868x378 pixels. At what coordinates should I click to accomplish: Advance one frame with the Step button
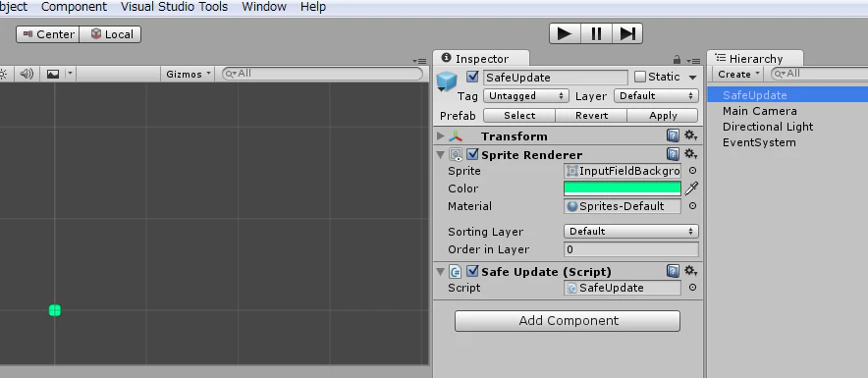627,33
